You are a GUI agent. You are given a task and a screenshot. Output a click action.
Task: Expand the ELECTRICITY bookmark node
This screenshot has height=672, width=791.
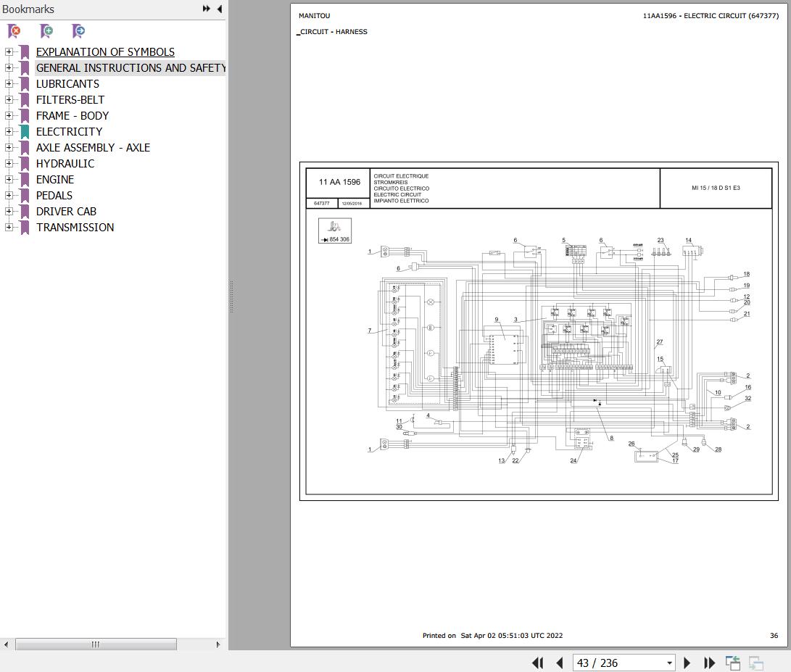(9, 132)
